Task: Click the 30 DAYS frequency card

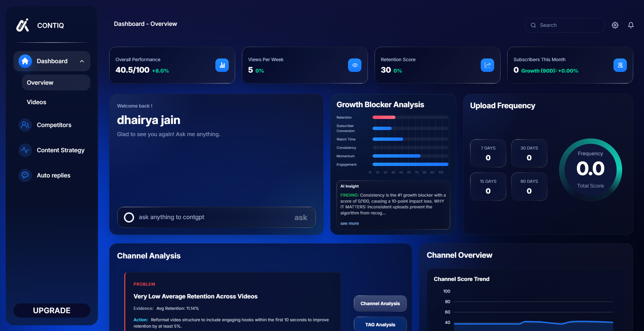Action: point(529,153)
